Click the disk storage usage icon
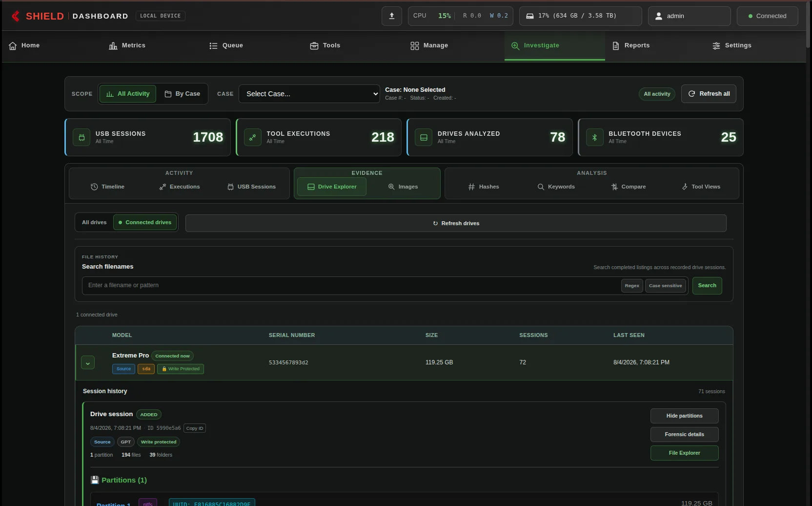The height and width of the screenshot is (506, 812). pyautogui.click(x=530, y=16)
